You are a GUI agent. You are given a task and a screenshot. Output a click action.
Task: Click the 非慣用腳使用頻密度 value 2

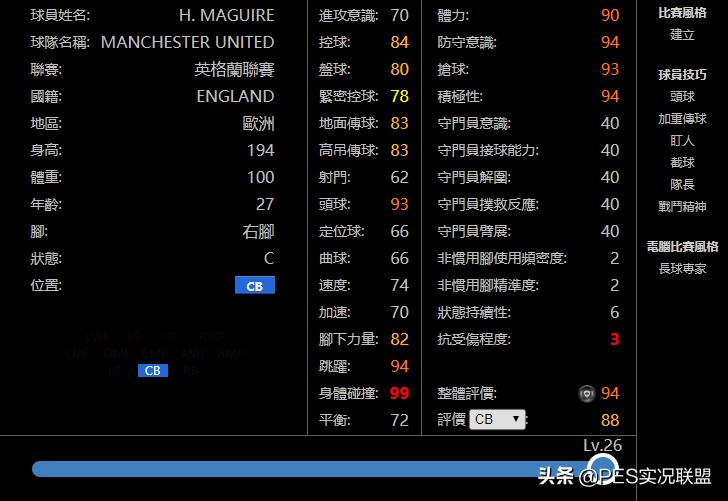[615, 258]
